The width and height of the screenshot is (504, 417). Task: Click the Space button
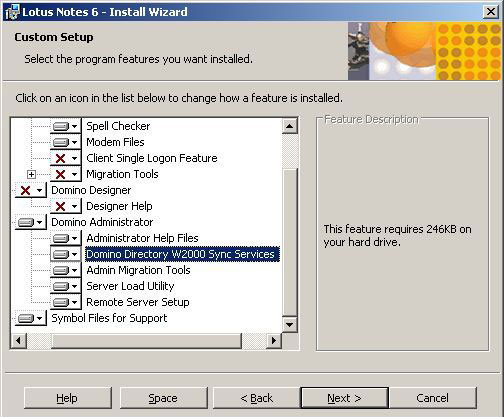163,398
